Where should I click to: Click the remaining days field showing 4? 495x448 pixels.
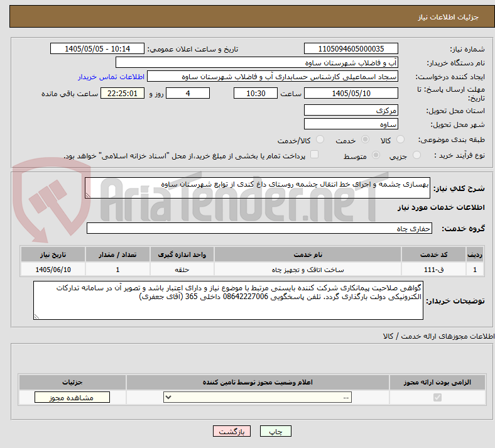click(x=188, y=93)
